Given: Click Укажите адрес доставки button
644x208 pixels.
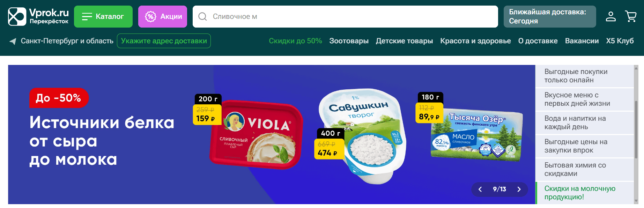Looking at the screenshot, I should (x=164, y=41).
